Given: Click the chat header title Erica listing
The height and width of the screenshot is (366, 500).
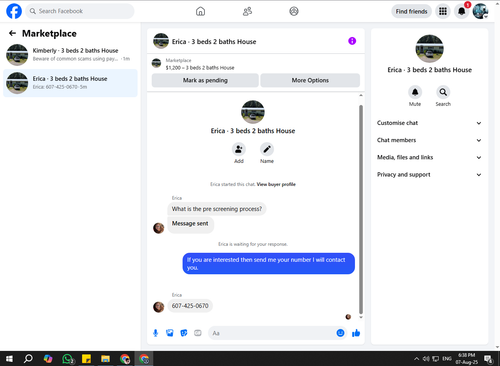Looking at the screenshot, I should 214,42.
